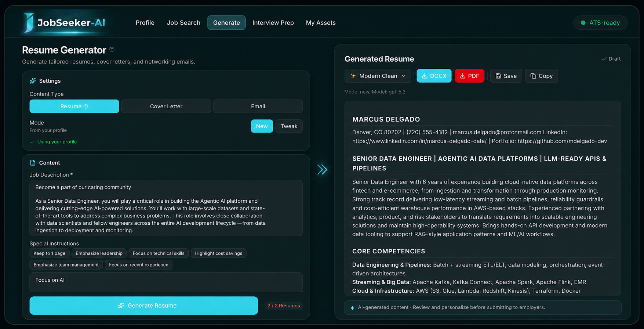Toggle the Emphasize team management chip
Viewport: 644px width, 329px height.
pos(66,265)
